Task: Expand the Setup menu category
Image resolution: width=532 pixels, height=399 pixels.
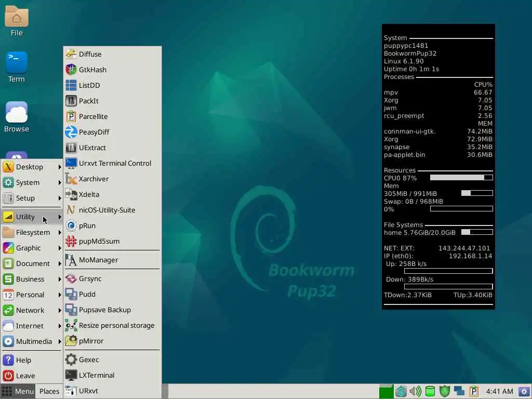Action: tap(32, 198)
